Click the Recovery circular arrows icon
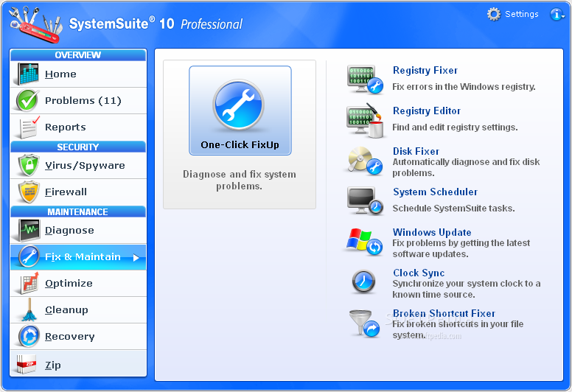 [29, 336]
